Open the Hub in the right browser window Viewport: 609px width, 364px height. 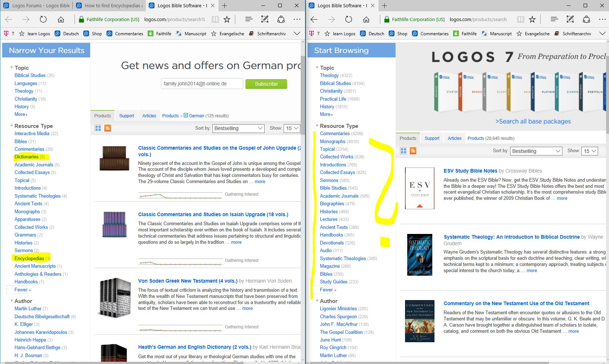[554, 20]
